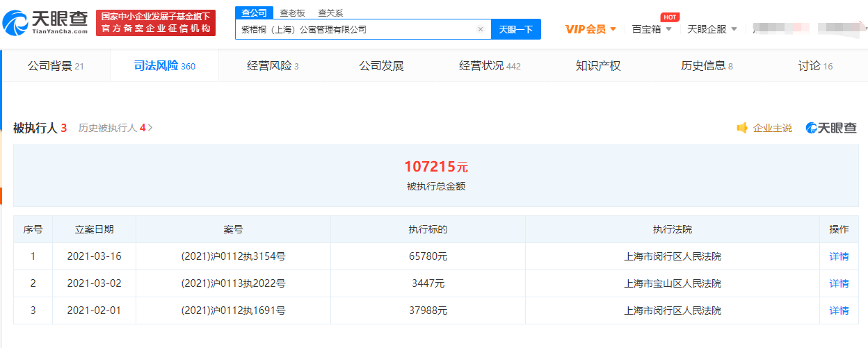The height and width of the screenshot is (348, 868).
Task: View 详情 for case 沪0112执3154号
Action: coord(839,256)
